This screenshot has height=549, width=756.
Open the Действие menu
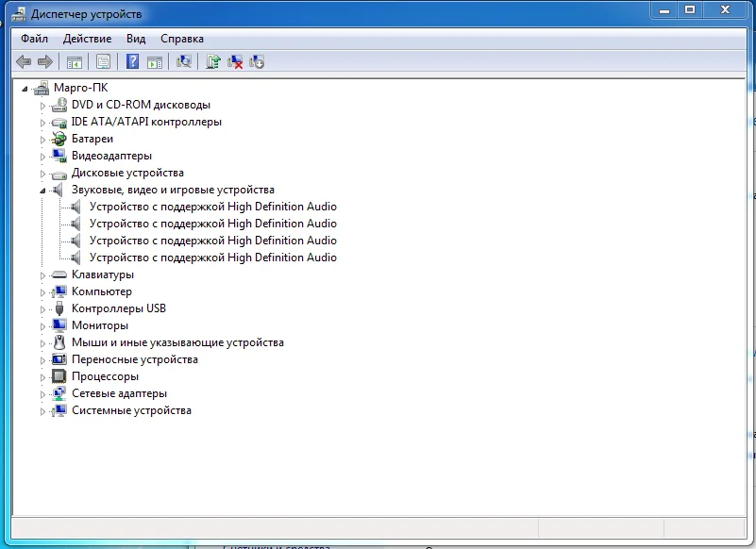click(87, 39)
